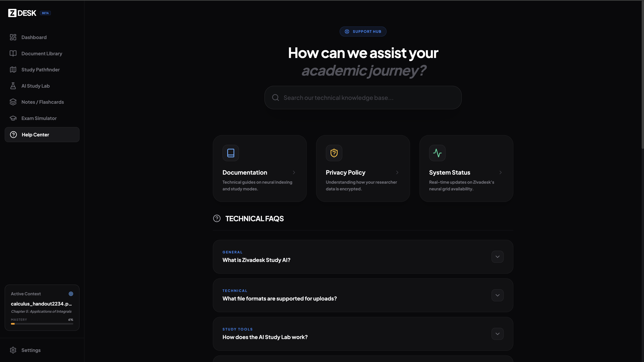
Task: Click the AI Study Lab flask icon
Action: [13, 86]
